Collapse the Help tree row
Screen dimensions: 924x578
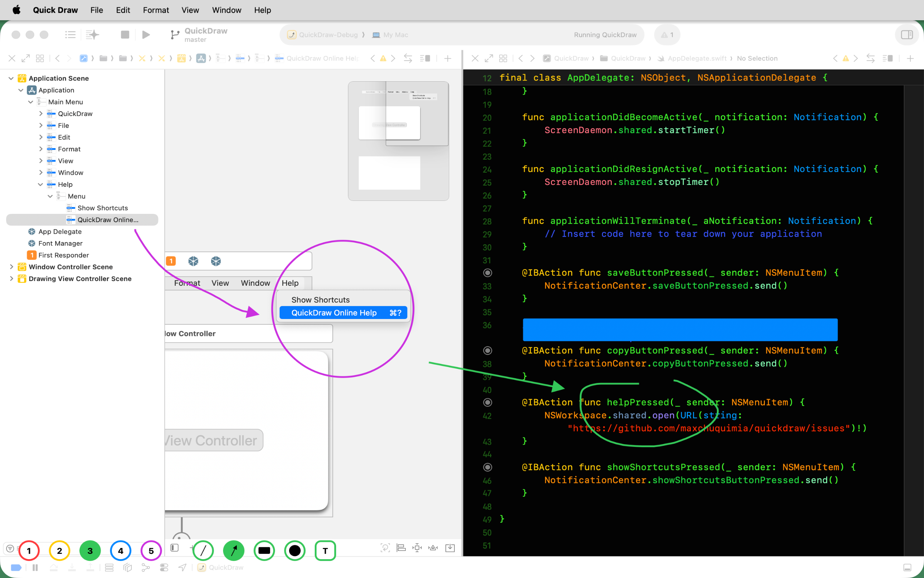click(x=40, y=184)
